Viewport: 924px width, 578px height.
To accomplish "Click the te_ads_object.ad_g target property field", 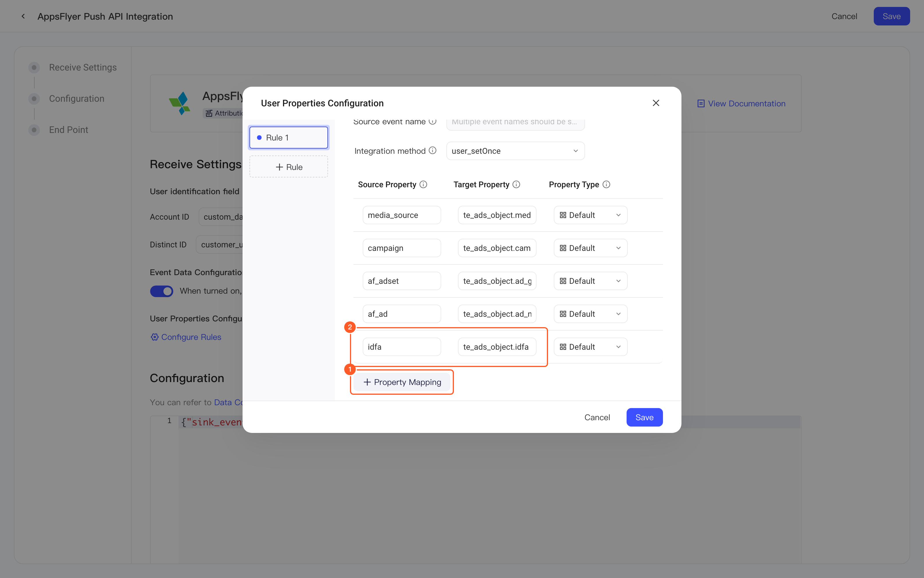I will coord(497,281).
